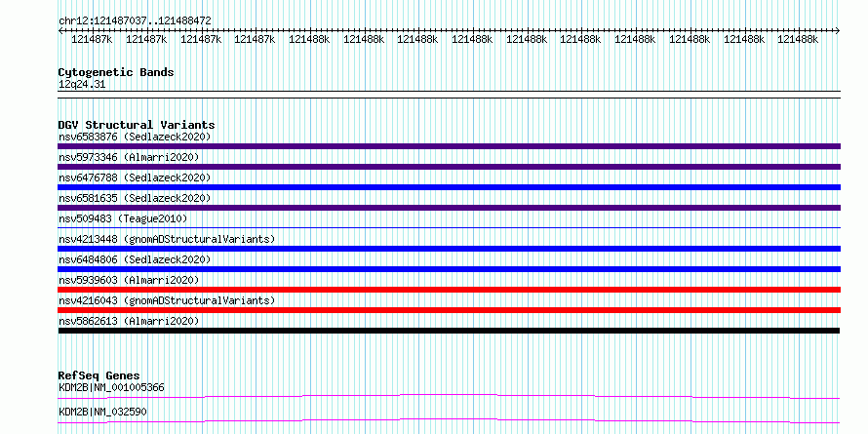The width and height of the screenshot is (868, 434).
Task: Select the red bar under nsv4216043
Action: pos(449,310)
